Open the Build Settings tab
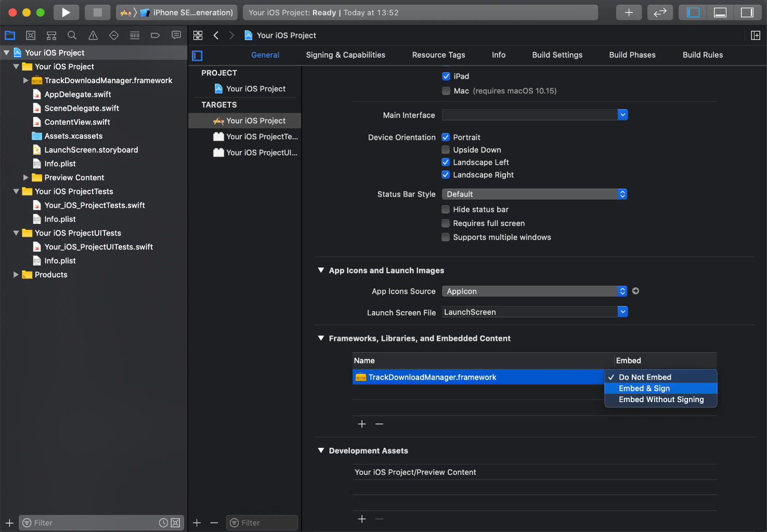 (557, 55)
